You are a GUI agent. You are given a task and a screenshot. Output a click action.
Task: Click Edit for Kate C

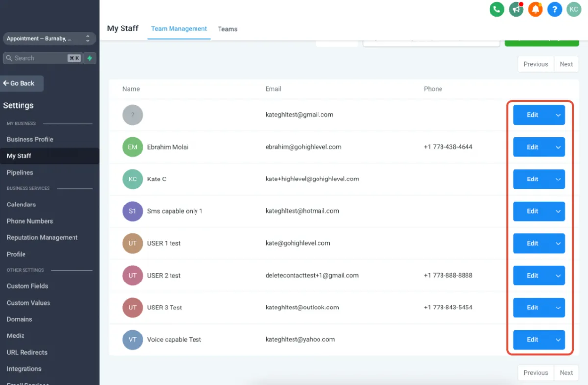pos(532,179)
